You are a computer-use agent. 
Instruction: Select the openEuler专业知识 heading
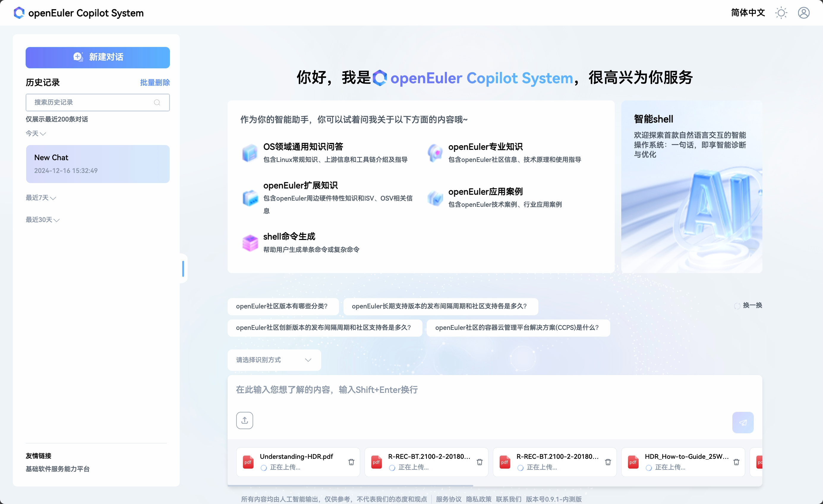[485, 147]
